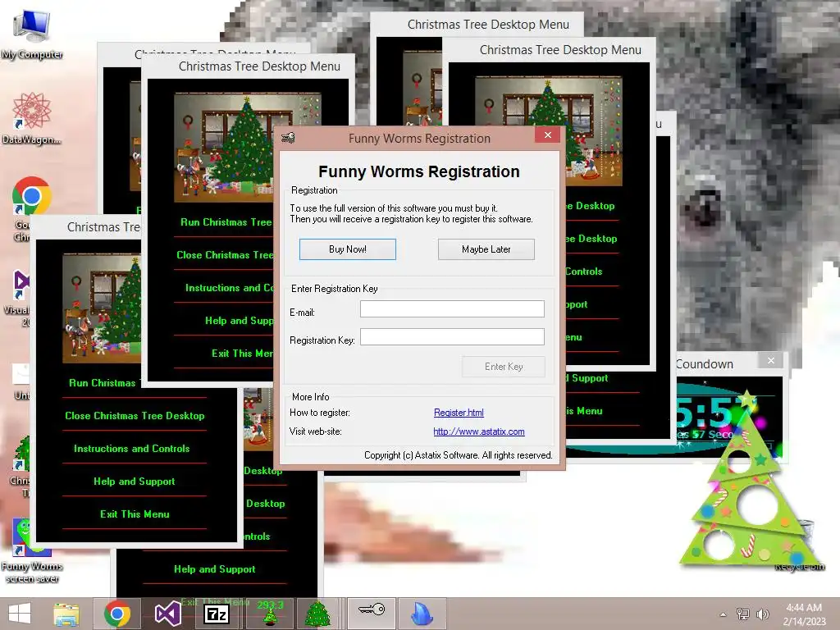Open the http://www.astatix.com link

point(479,431)
